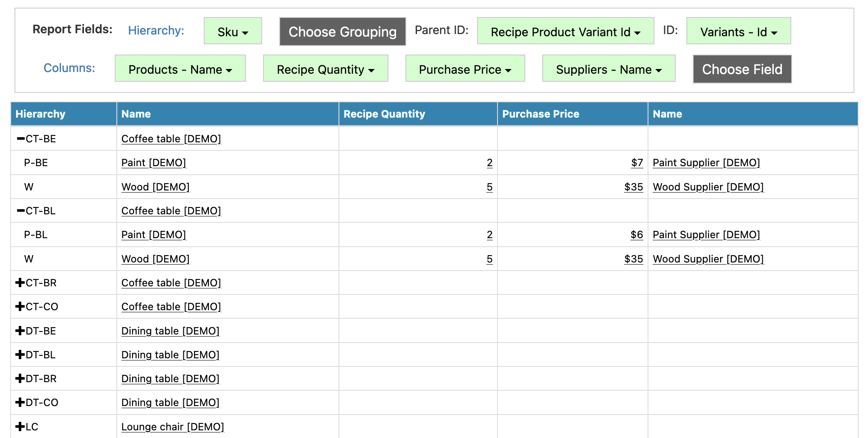Open Recipe Product Variant Id dropdown
868x438 pixels.
tap(565, 31)
